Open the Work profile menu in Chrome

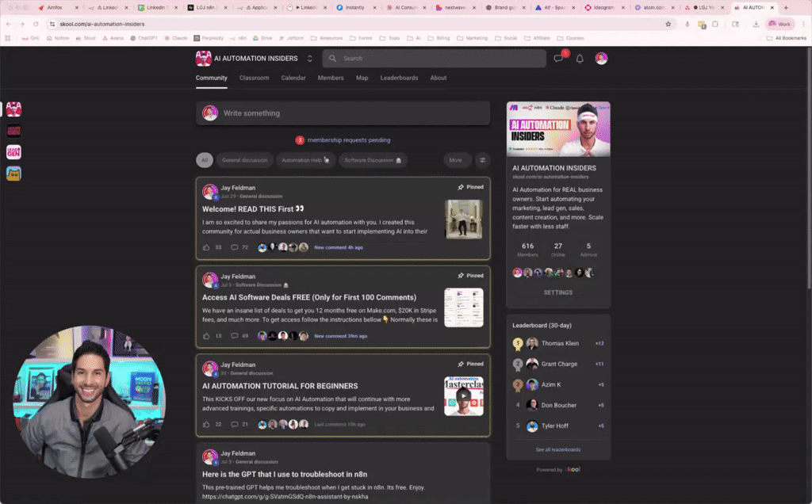pos(779,24)
